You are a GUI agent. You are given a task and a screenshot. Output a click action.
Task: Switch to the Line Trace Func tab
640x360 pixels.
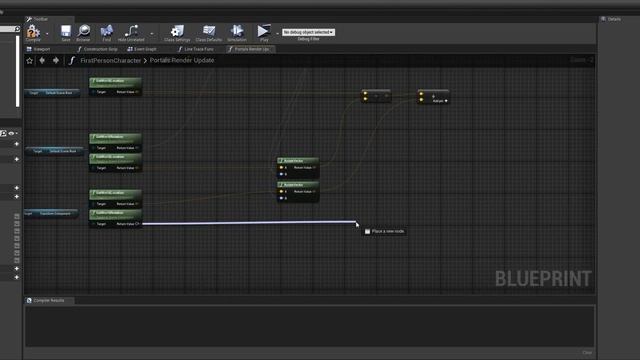pyautogui.click(x=196, y=49)
